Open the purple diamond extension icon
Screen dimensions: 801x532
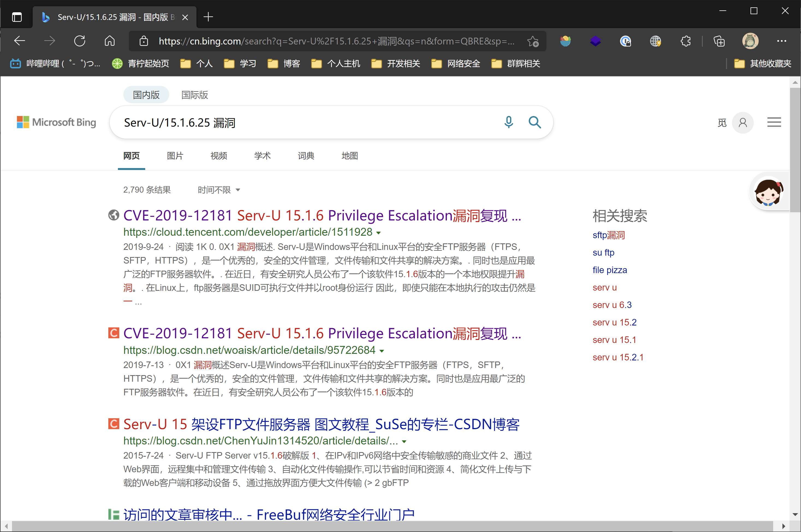pyautogui.click(x=595, y=41)
